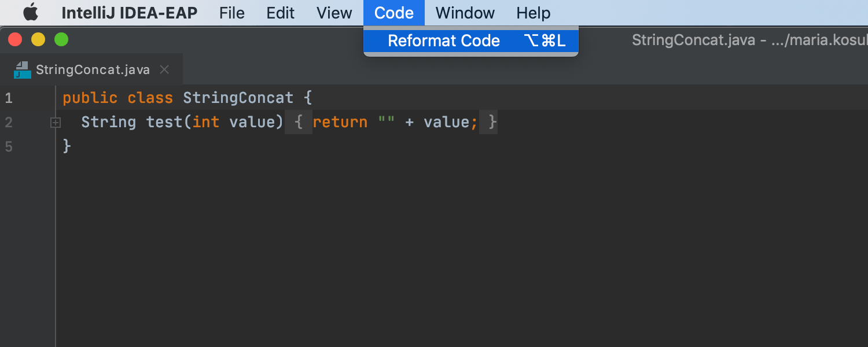The width and height of the screenshot is (868, 347).
Task: Click line number 1 in the gutter
Action: point(9,98)
